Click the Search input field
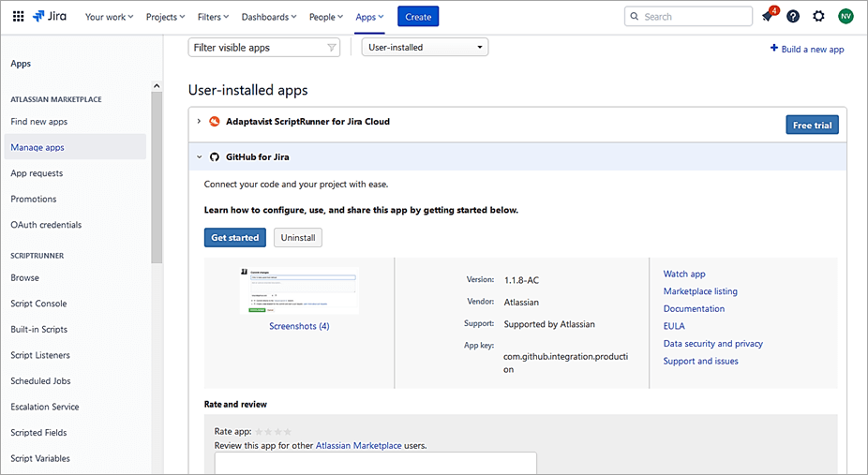 688,17
